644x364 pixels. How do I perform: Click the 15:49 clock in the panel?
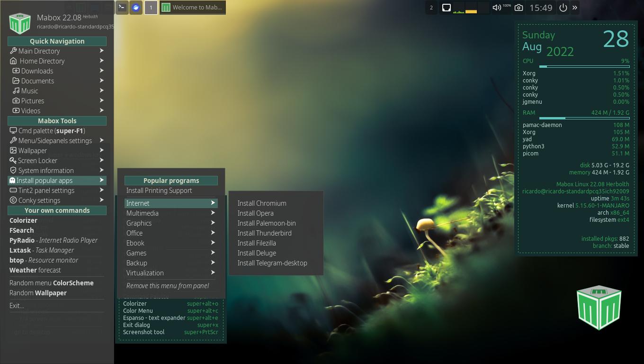(x=541, y=8)
